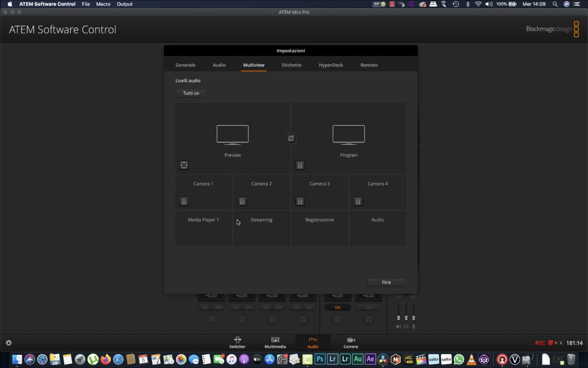The image size is (588, 368).
Task: Click Fine to close settings
Action: (386, 282)
